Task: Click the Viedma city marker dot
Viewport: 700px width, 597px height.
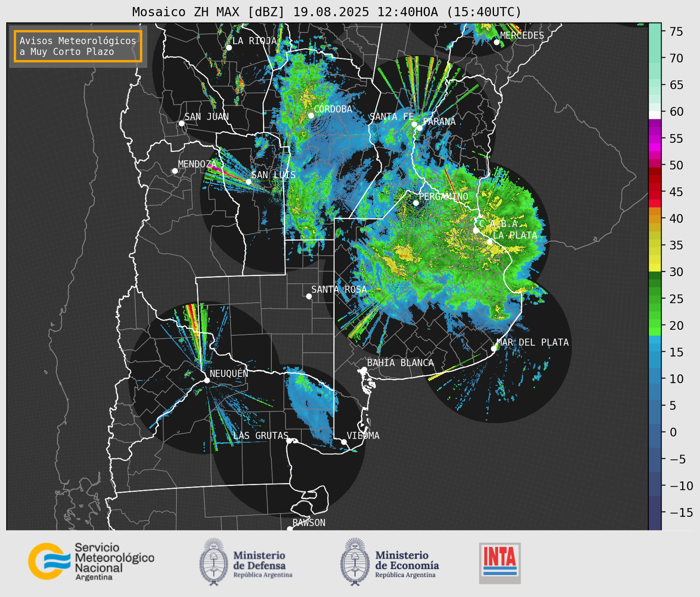Action: coord(344,442)
